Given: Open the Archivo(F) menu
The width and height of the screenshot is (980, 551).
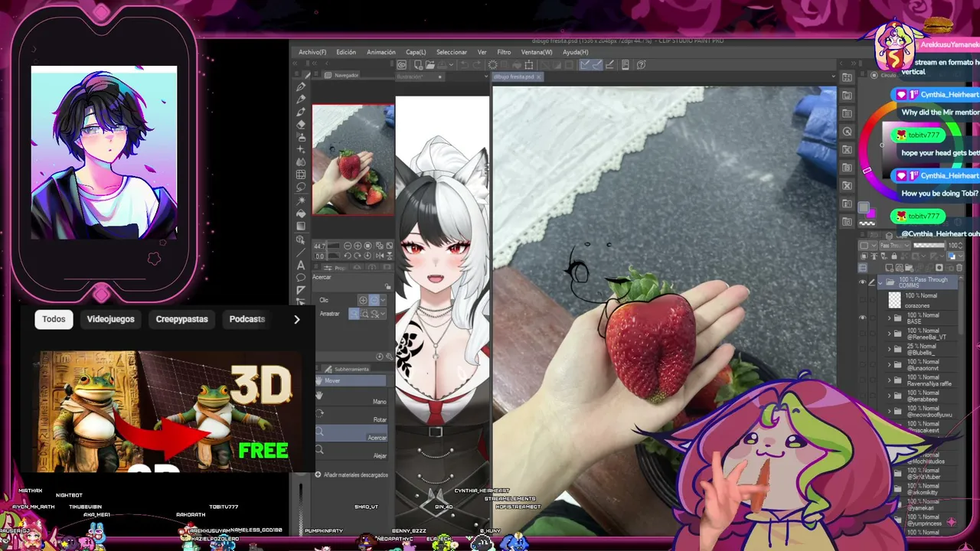Looking at the screenshot, I should 312,52.
